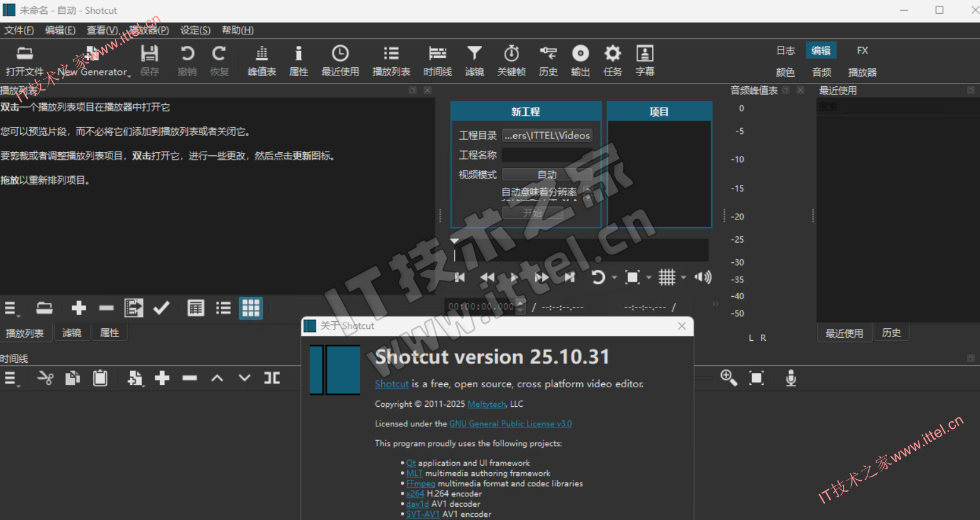
Task: Open the Settings (设定) menu
Action: point(195,30)
